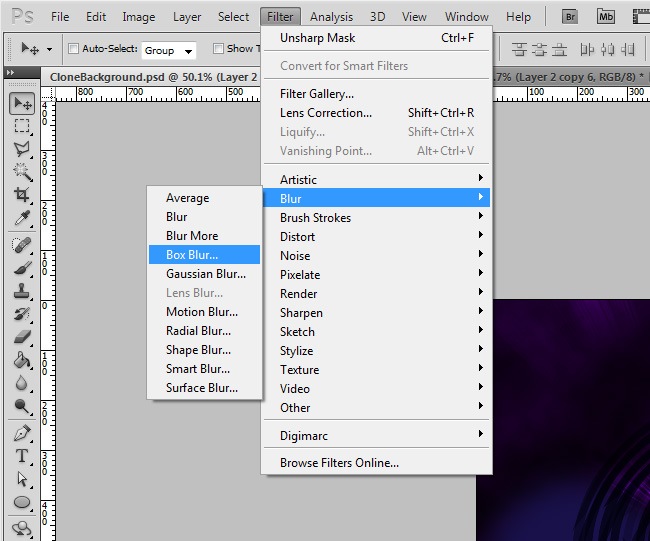The width and height of the screenshot is (650, 541).
Task: Select the Crop tool
Action: (22, 195)
